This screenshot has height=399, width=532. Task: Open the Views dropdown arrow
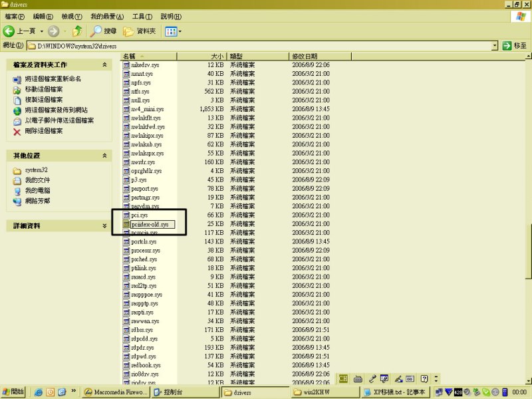tap(180, 31)
